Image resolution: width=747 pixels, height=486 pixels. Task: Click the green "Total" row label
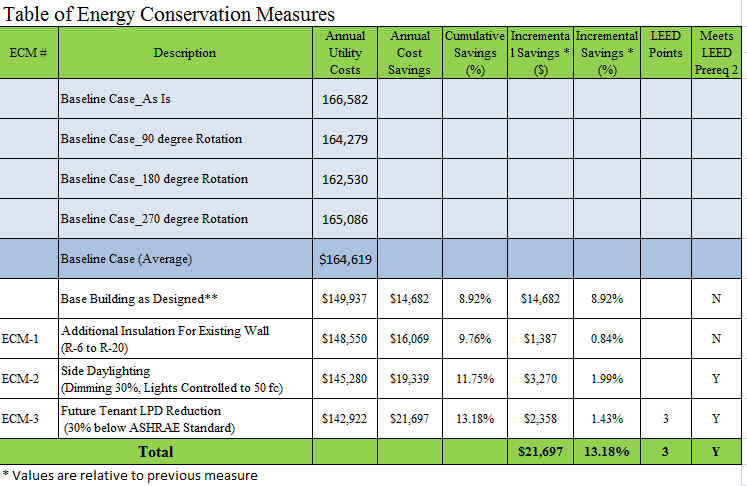tap(184, 452)
